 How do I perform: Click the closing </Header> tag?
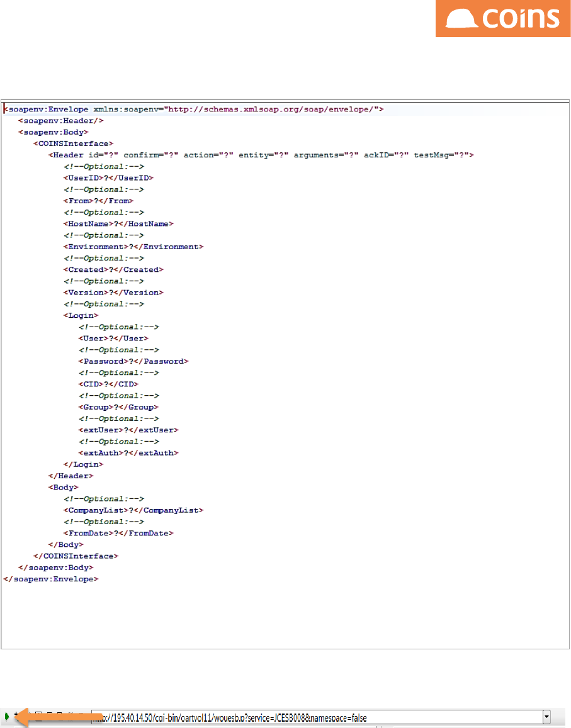click(71, 476)
